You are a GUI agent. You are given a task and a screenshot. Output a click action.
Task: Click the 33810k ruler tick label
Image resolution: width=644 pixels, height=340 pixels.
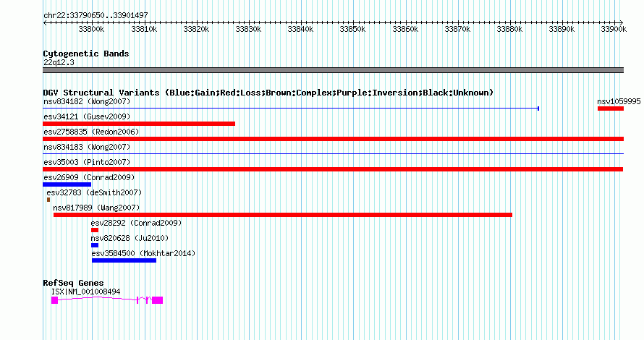(x=144, y=29)
